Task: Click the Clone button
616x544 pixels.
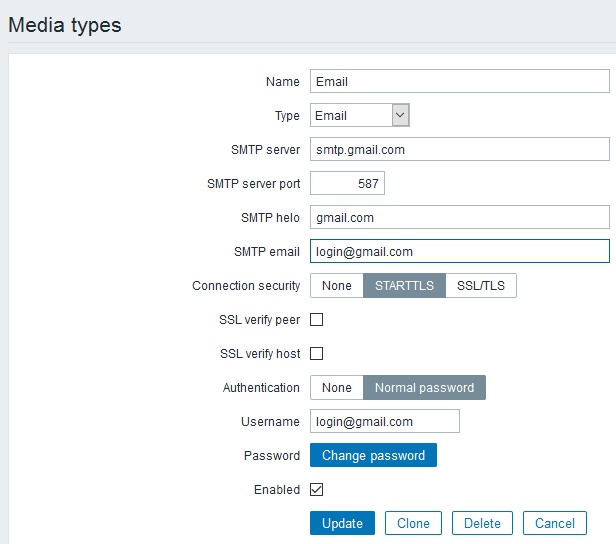Action: click(413, 523)
